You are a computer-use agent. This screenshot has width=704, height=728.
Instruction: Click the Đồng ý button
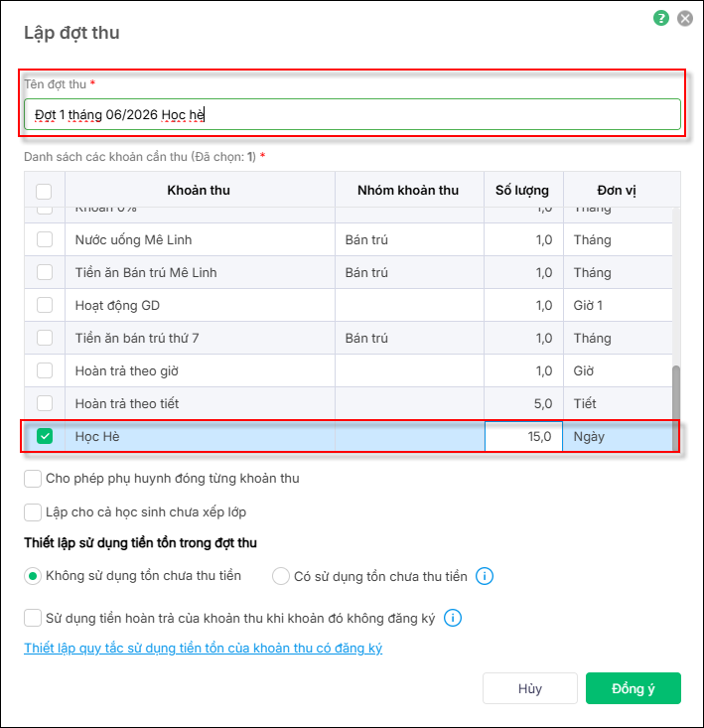(633, 688)
